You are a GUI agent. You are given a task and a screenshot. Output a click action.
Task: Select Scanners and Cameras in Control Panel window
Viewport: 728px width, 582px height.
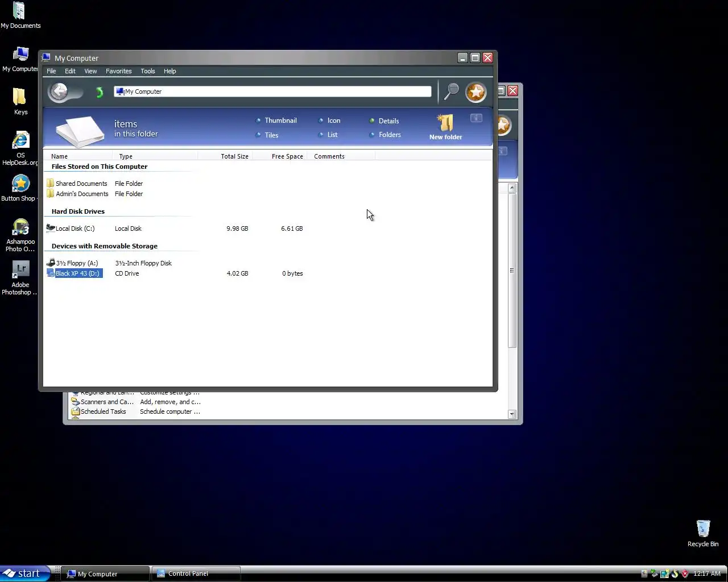pos(102,402)
